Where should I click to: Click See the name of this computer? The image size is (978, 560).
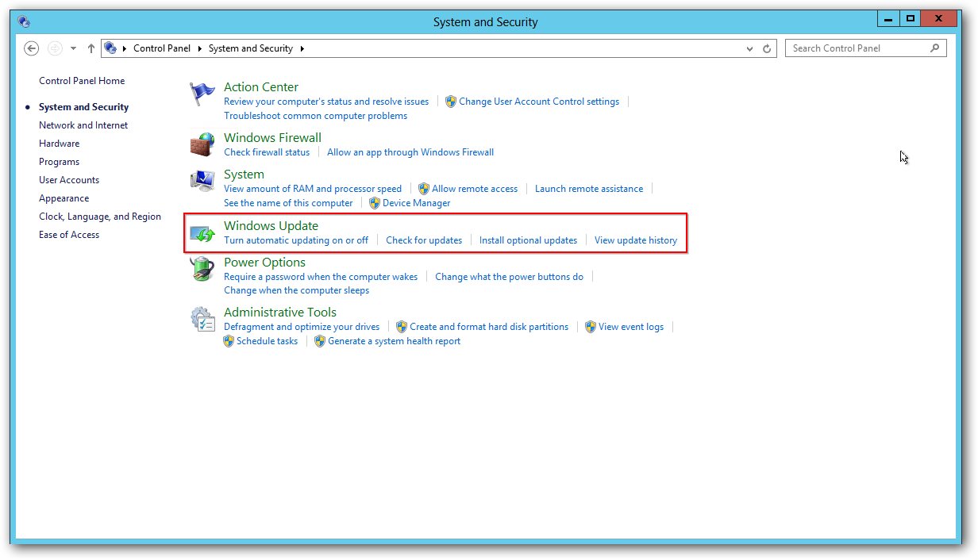[288, 203]
